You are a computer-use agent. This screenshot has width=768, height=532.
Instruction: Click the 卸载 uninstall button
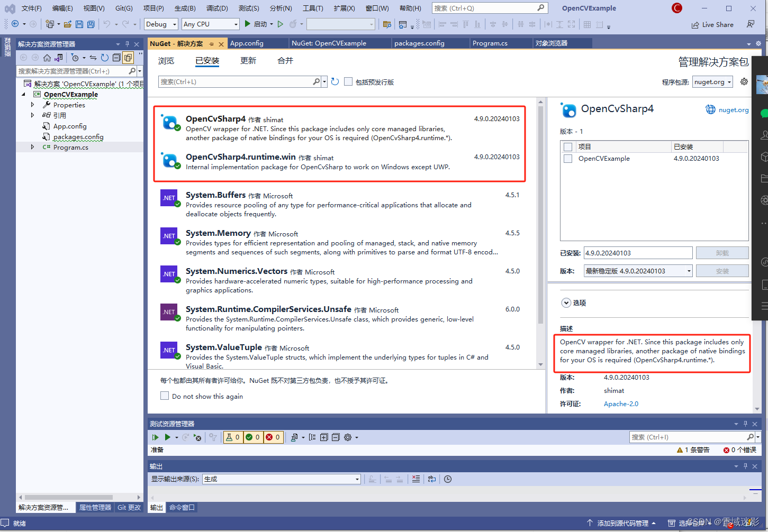point(722,253)
